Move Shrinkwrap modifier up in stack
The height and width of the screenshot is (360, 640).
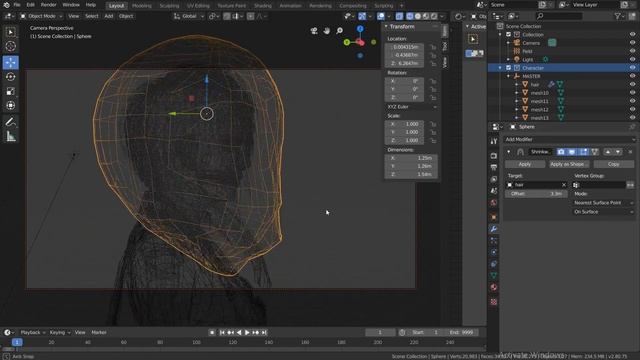click(608, 152)
